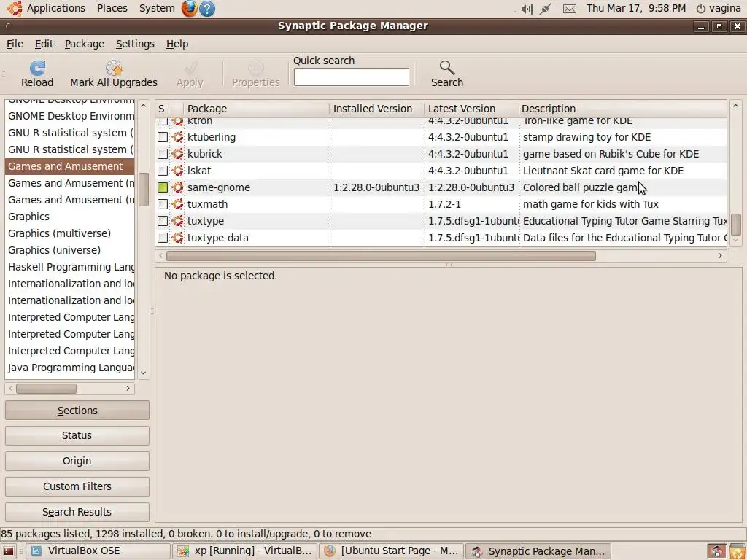Toggle status checkbox for kubrick
Image resolution: width=747 pixels, height=560 pixels.
pos(163,154)
